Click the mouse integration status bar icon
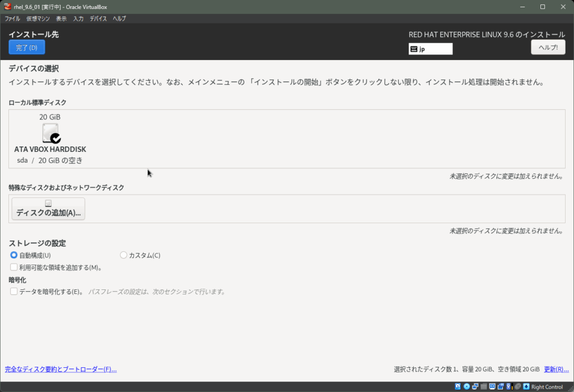The image size is (574, 392). (x=517, y=386)
